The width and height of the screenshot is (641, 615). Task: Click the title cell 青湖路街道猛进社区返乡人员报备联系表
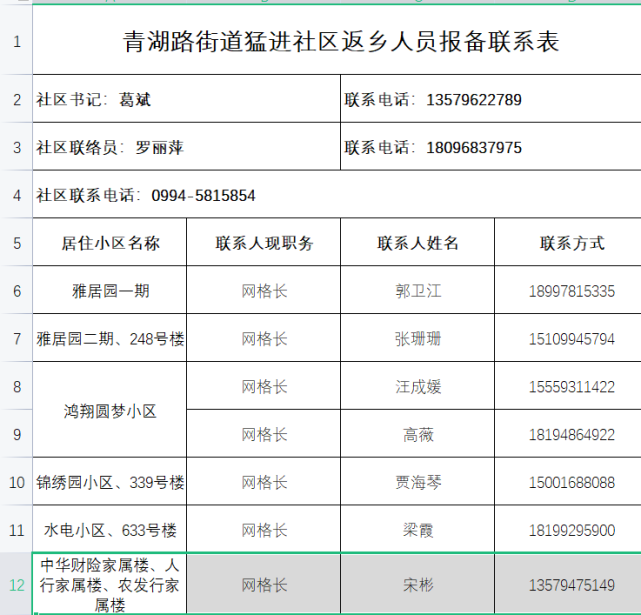click(337, 40)
